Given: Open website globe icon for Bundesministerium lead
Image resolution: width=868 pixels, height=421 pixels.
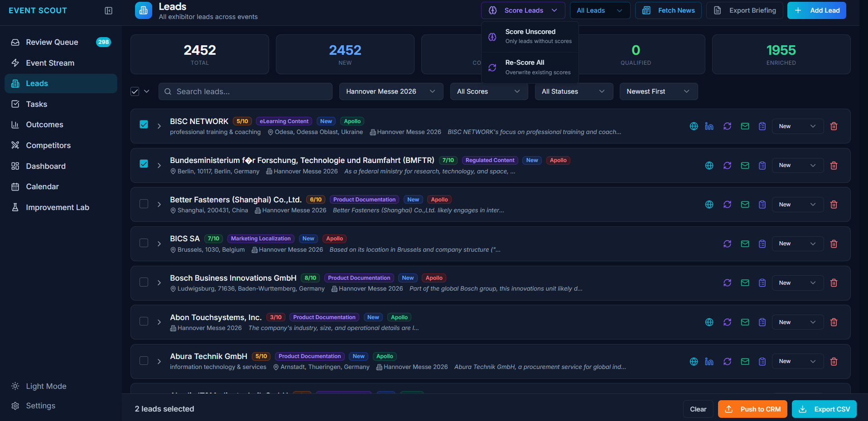Looking at the screenshot, I should click(x=709, y=166).
